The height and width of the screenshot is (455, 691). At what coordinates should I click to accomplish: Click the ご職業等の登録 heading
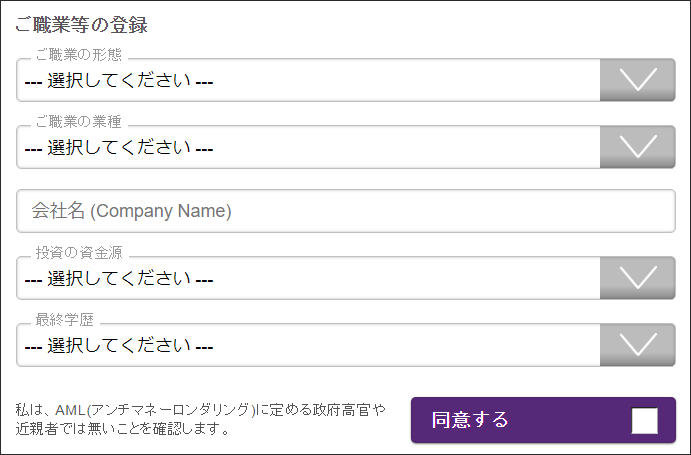(x=81, y=25)
